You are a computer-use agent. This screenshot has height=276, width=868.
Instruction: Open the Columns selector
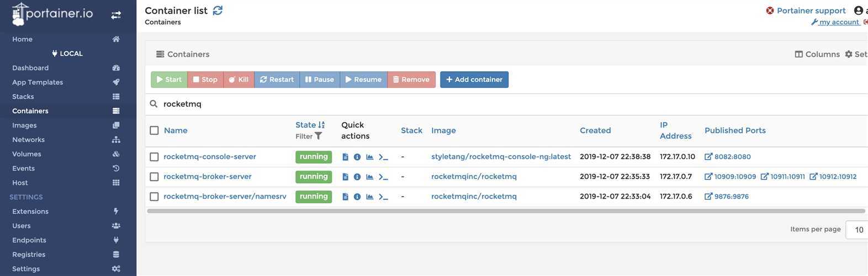tap(817, 54)
